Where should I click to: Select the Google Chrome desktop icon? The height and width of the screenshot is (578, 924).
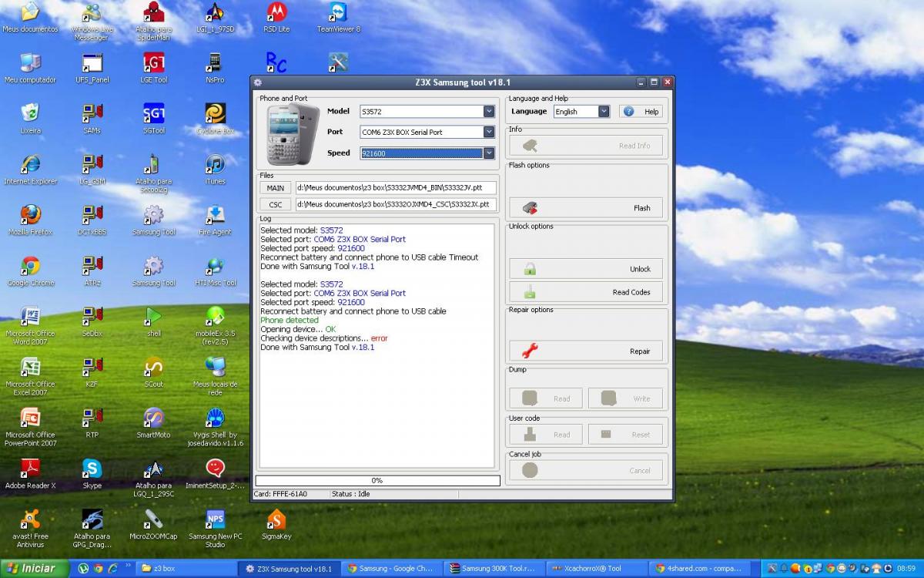tap(30, 271)
